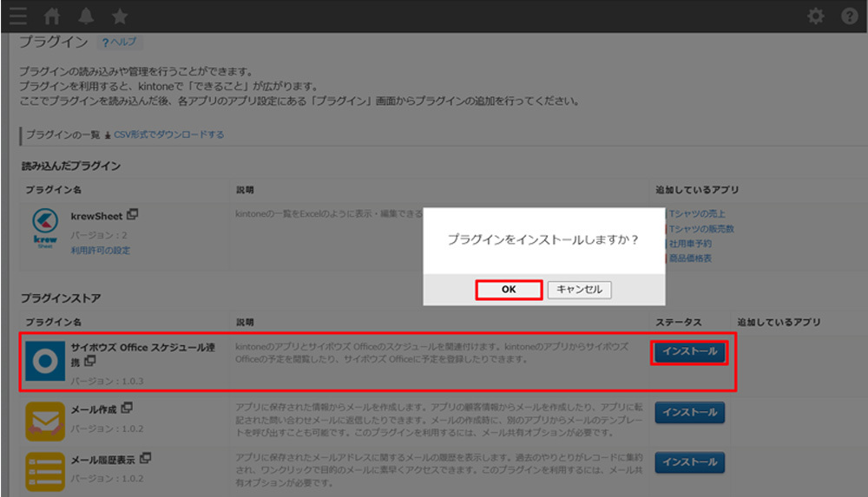Click the download icon beside CSV link

coord(108,135)
